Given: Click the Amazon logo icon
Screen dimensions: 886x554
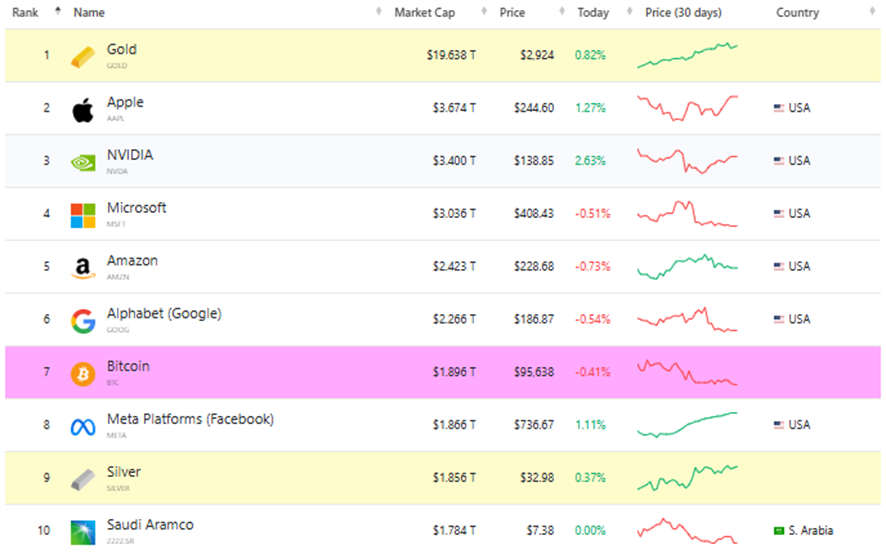Looking at the screenshot, I should tap(83, 268).
